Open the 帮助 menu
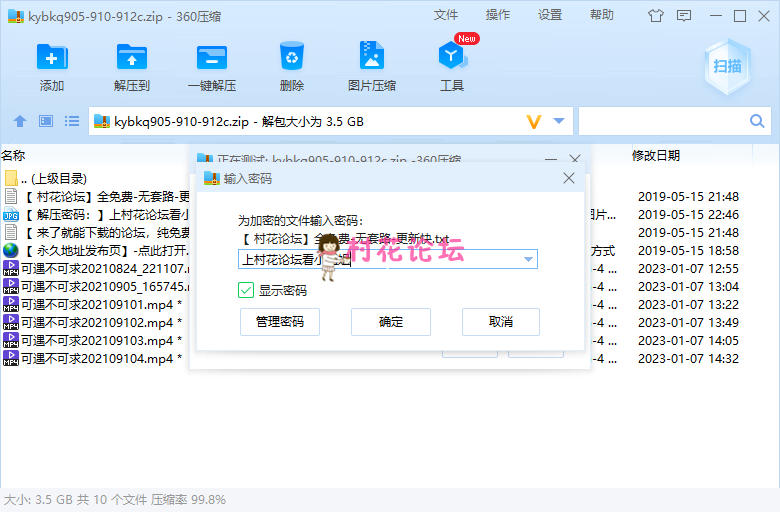780x512 pixels. (x=602, y=15)
